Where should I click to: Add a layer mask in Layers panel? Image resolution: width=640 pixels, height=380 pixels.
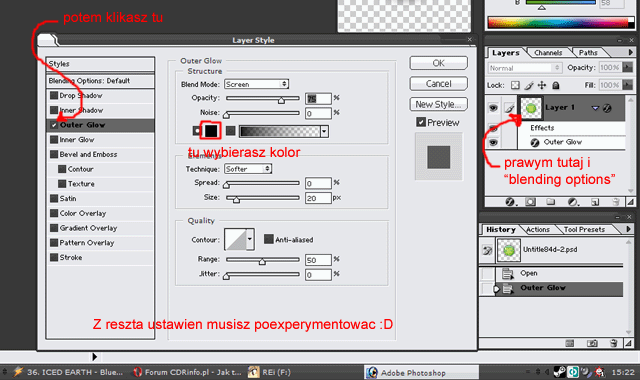point(530,202)
